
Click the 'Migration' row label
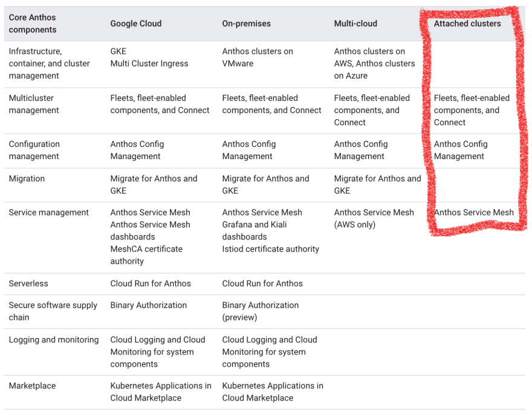pyautogui.click(x=27, y=178)
